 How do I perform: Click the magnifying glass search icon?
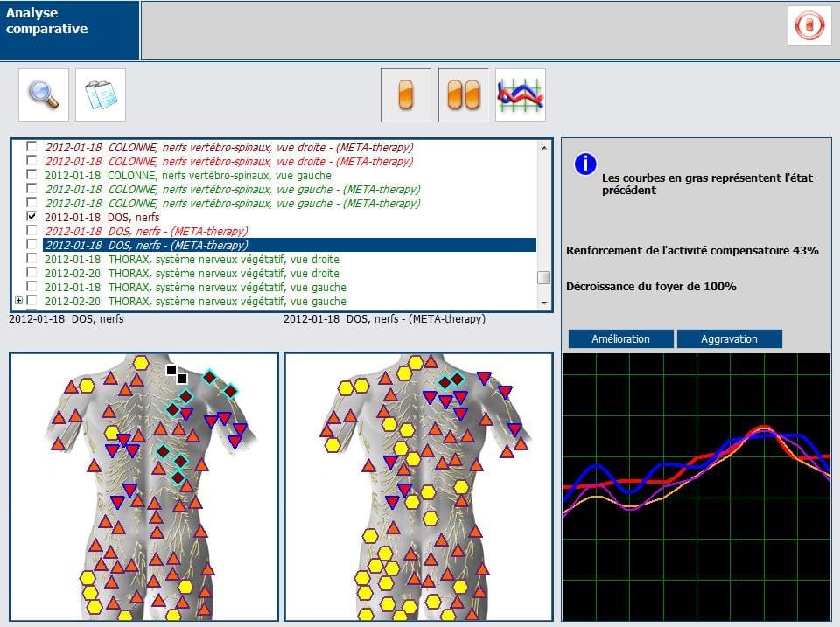click(44, 94)
